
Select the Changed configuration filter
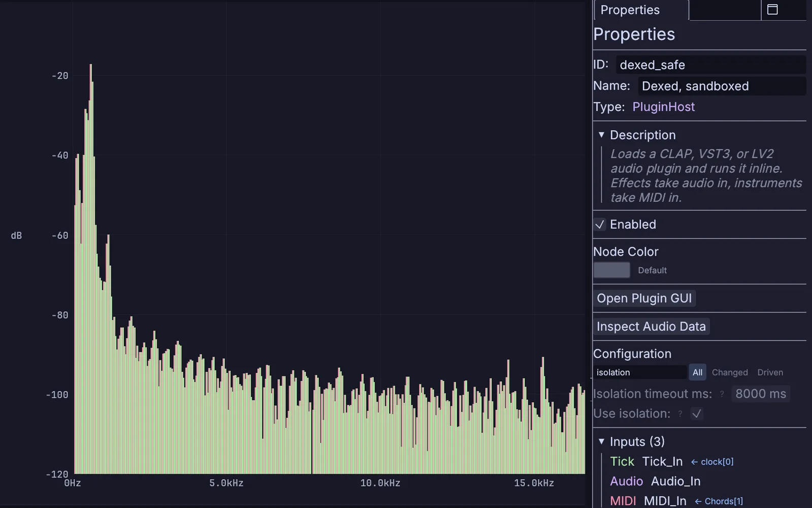click(x=730, y=372)
